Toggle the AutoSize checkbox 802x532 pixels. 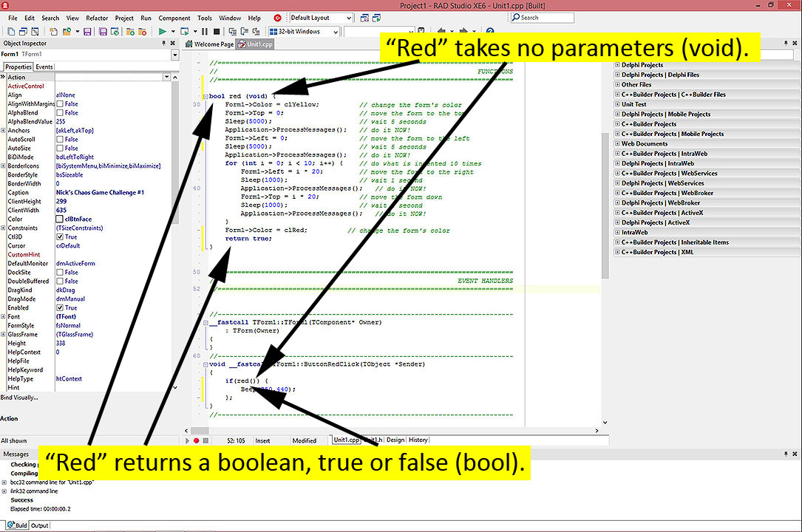pos(60,149)
